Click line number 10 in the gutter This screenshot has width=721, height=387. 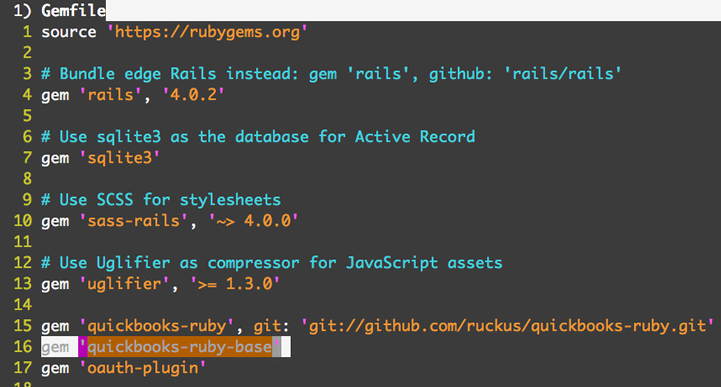coord(23,221)
